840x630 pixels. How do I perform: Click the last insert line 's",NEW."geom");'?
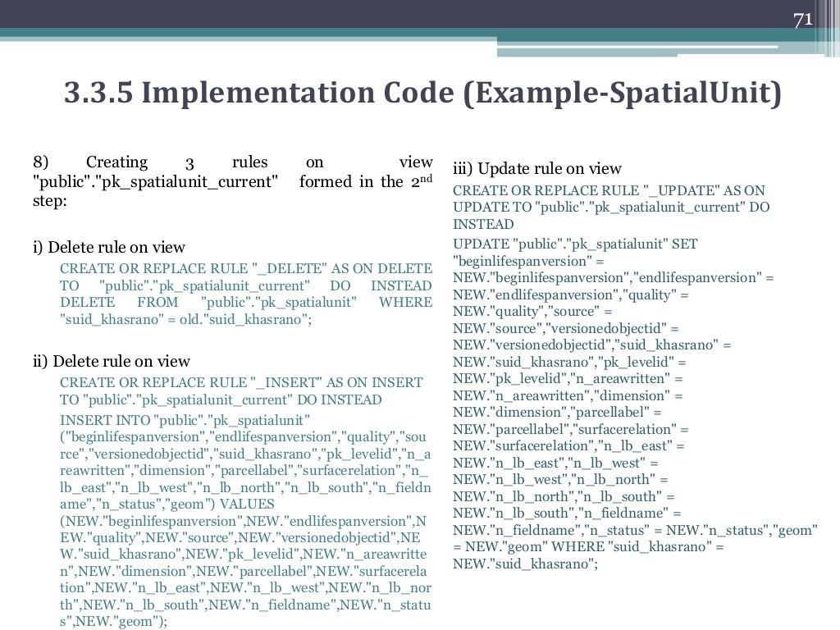tap(113, 622)
